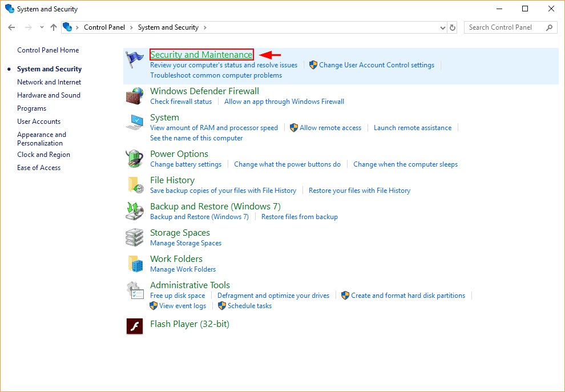Viewport: 565px width, 392px height.
Task: Click the Storage Spaces stacked drives icon
Action: click(135, 238)
